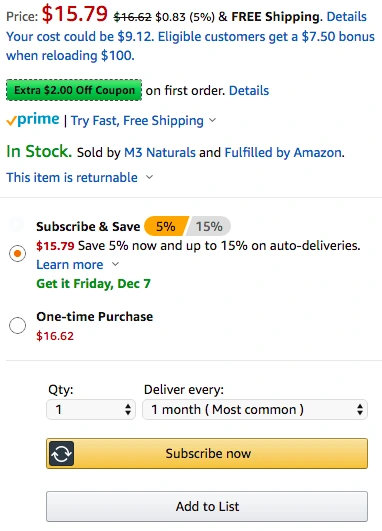Image resolution: width=382 pixels, height=531 pixels.
Task: Click the Prime checkmark logo
Action: tap(33, 120)
